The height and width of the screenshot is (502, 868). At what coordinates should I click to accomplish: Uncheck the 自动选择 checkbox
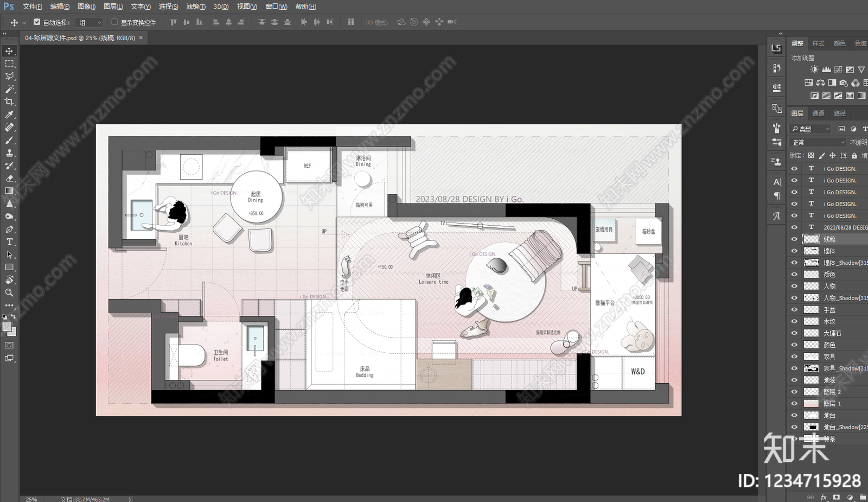tap(37, 22)
